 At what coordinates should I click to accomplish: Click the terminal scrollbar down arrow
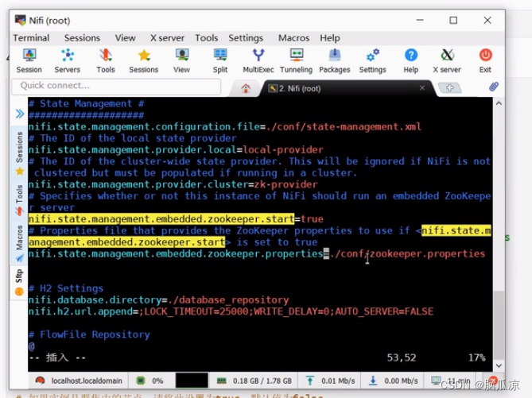pyautogui.click(x=499, y=365)
